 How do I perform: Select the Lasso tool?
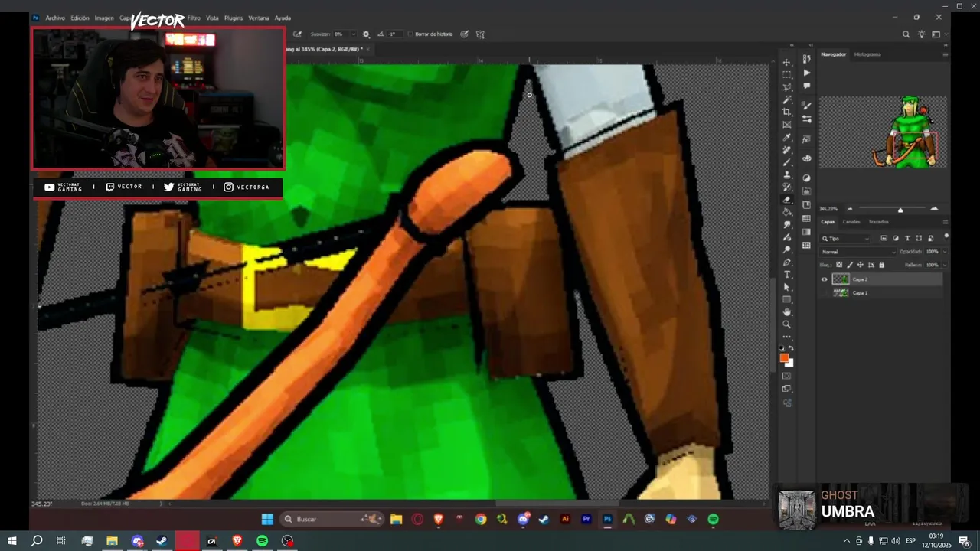(786, 86)
